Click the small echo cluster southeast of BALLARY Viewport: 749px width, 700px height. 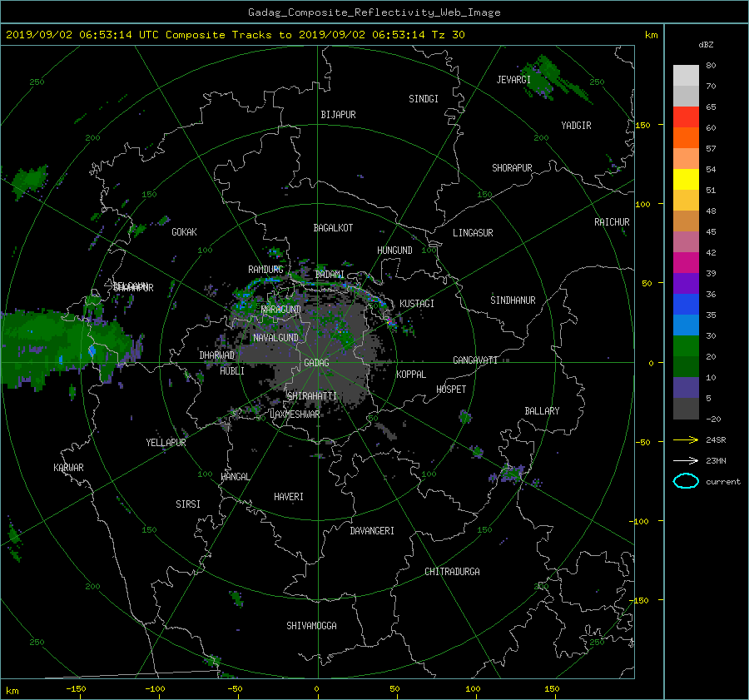pos(512,474)
